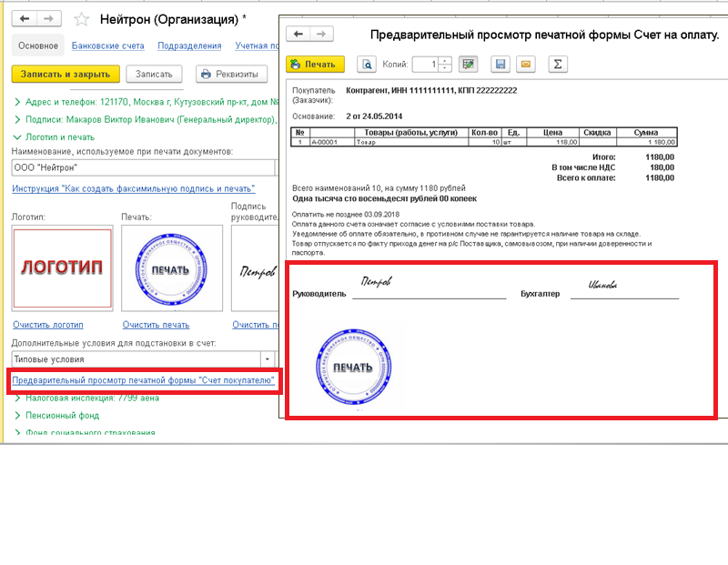Image resolution: width=728 pixels, height=565 pixels.
Task: Expand the Налоговая инспекция section
Action: click(x=86, y=398)
